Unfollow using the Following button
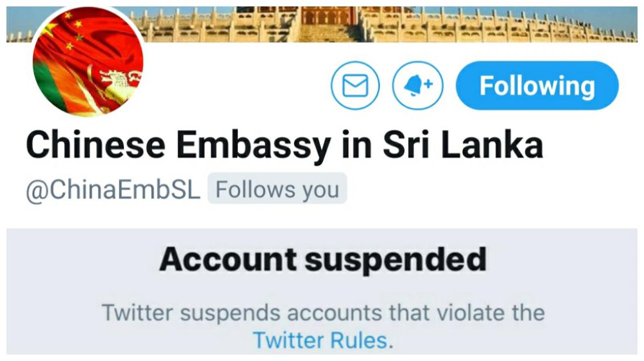This screenshot has height=361, width=644. (x=537, y=85)
